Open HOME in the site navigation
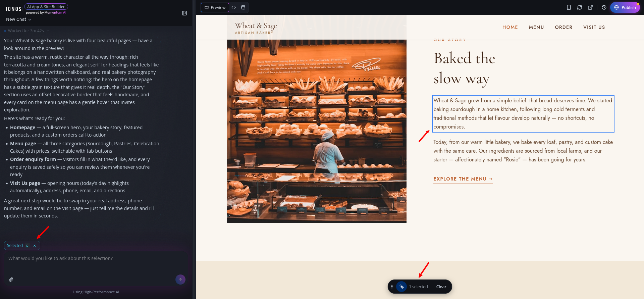Image resolution: width=644 pixels, height=299 pixels. pyautogui.click(x=510, y=27)
